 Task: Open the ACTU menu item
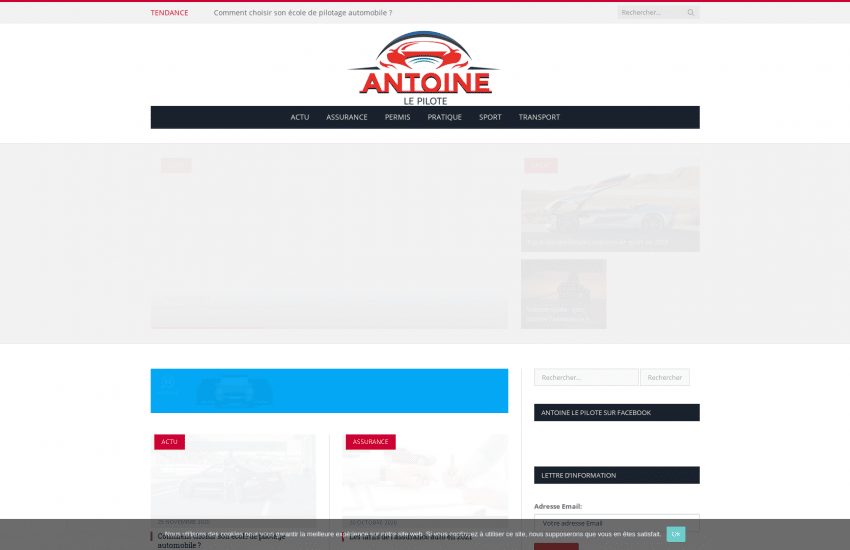300,117
